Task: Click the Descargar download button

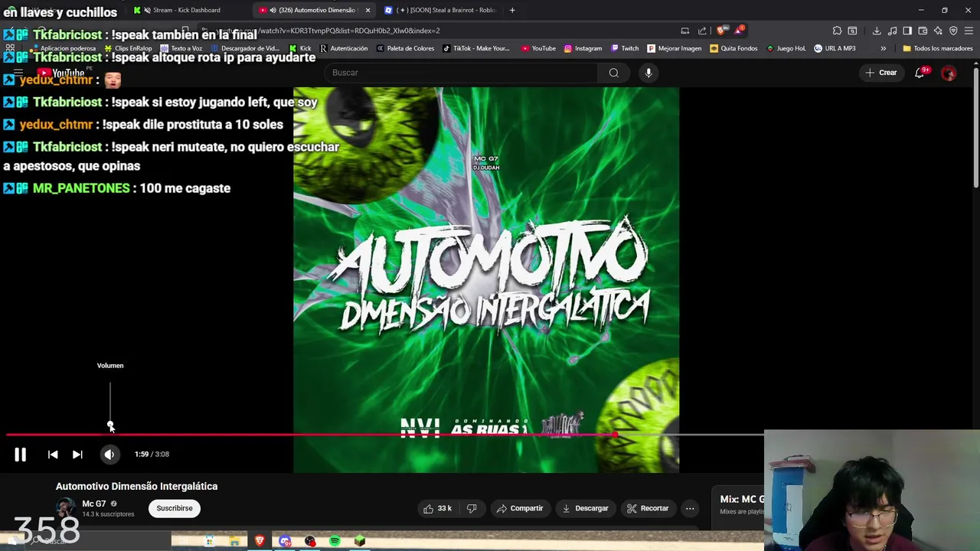Action: tap(585, 508)
